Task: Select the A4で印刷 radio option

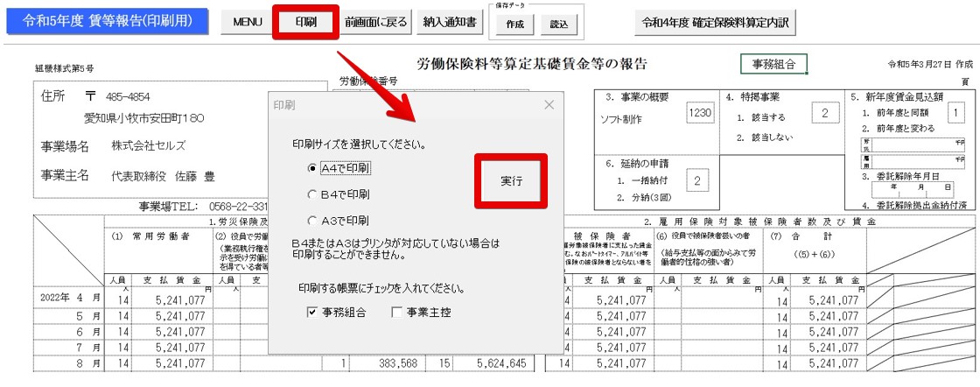Action: tap(311, 167)
